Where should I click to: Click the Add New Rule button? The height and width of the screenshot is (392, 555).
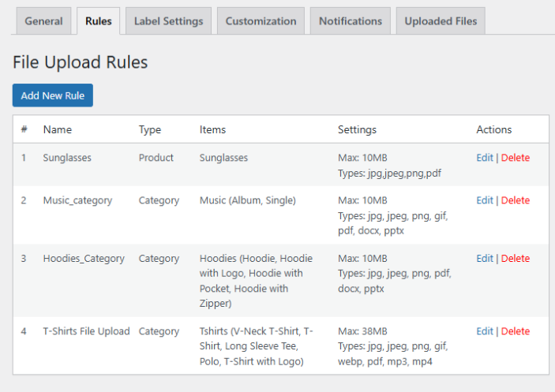click(x=53, y=95)
